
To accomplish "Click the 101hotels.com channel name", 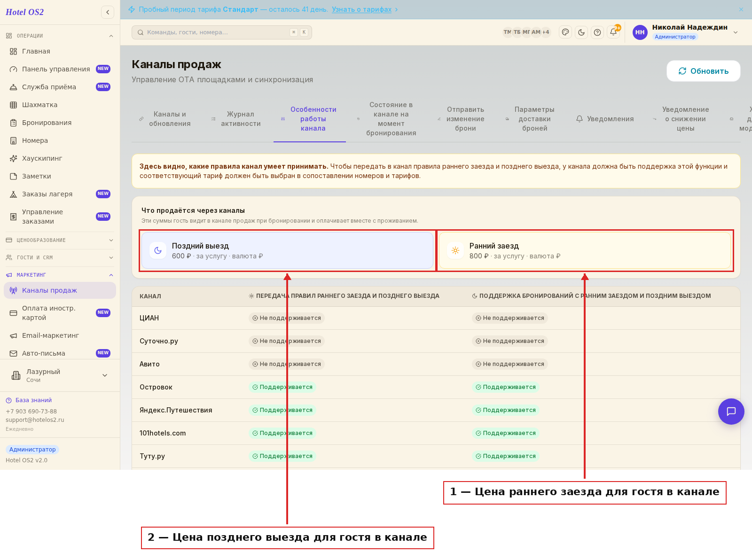I will 163,433.
